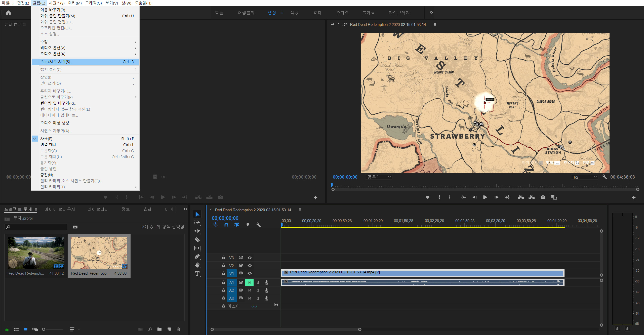The image size is (644, 335).
Task: Select the Razor tool in the toolbar
Action: click(x=197, y=240)
